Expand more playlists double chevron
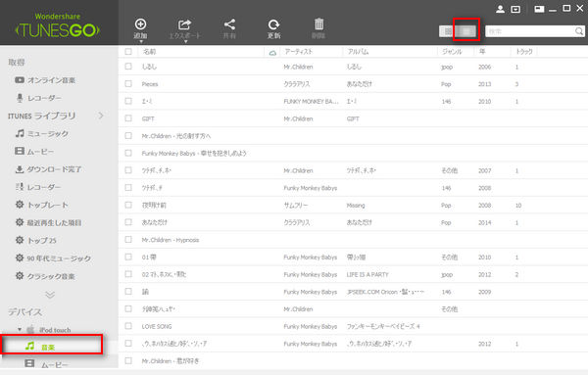 [x=50, y=295]
